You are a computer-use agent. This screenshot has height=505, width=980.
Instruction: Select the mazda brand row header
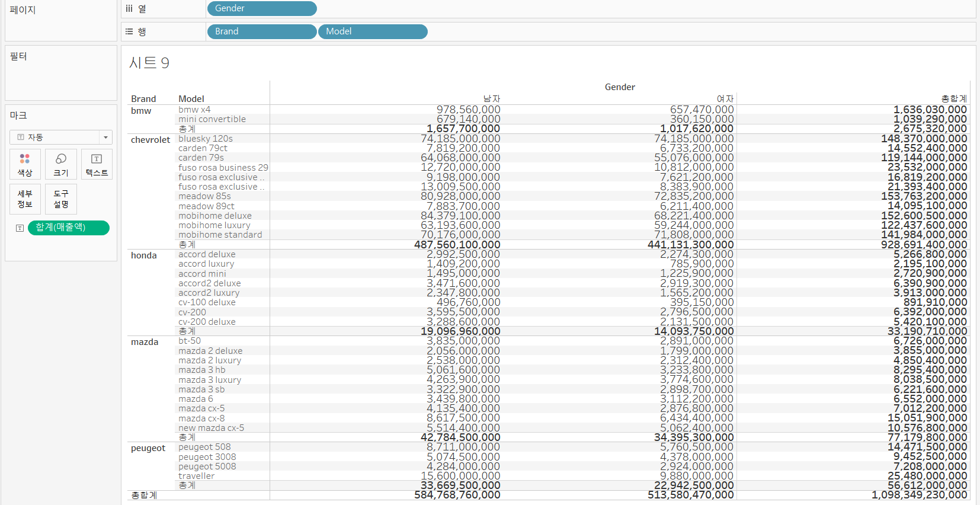pos(145,342)
